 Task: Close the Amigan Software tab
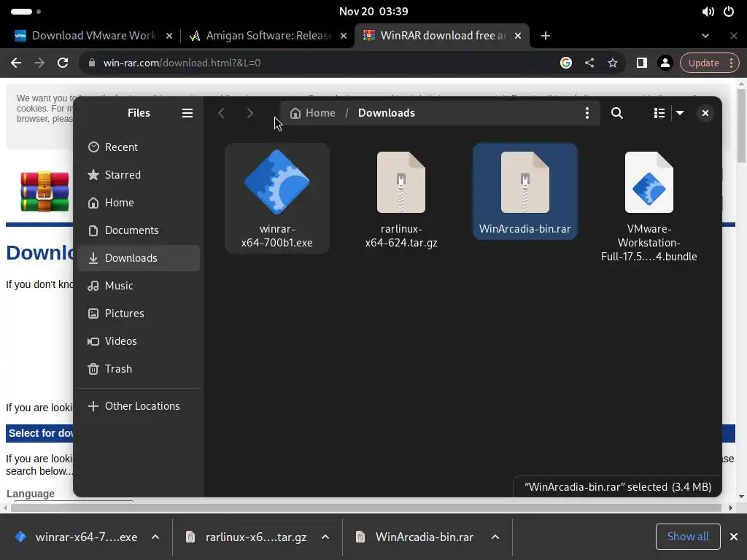pyautogui.click(x=344, y=36)
